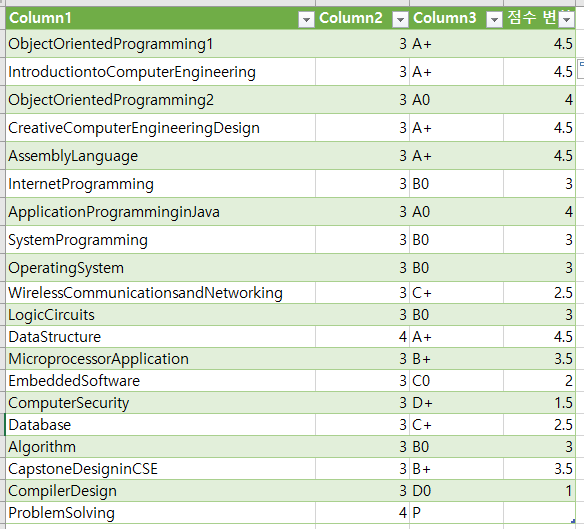Select the A0 grade for ApplicationProgramminginJava
The image size is (584, 529).
pyautogui.click(x=456, y=212)
